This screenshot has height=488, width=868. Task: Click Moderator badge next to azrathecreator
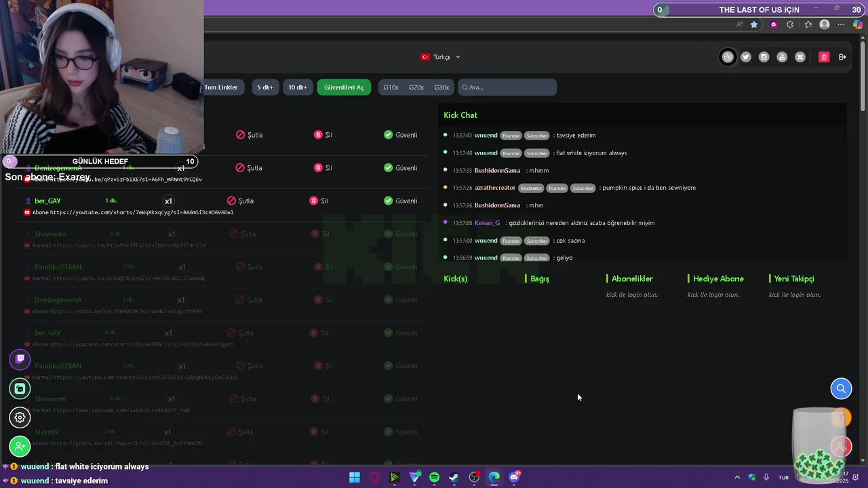tap(531, 188)
